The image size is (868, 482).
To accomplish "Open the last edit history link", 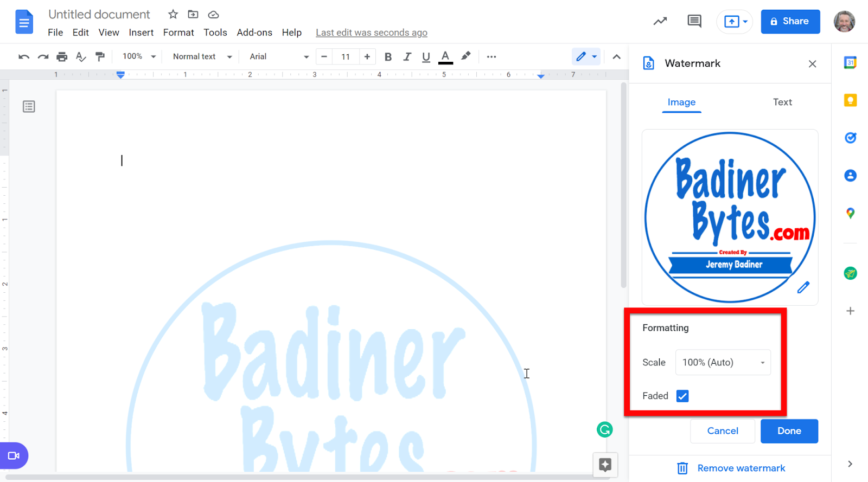I will tap(372, 33).
